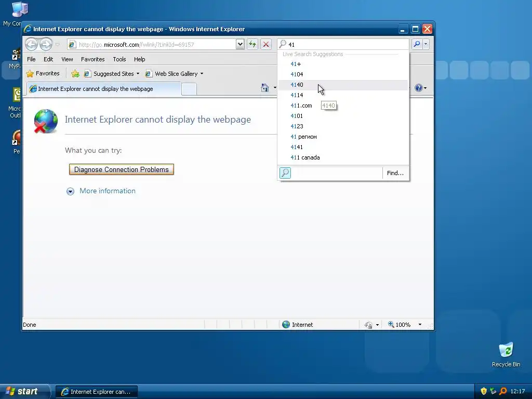Open the Favorites menu
The height and width of the screenshot is (399, 532).
click(x=92, y=59)
